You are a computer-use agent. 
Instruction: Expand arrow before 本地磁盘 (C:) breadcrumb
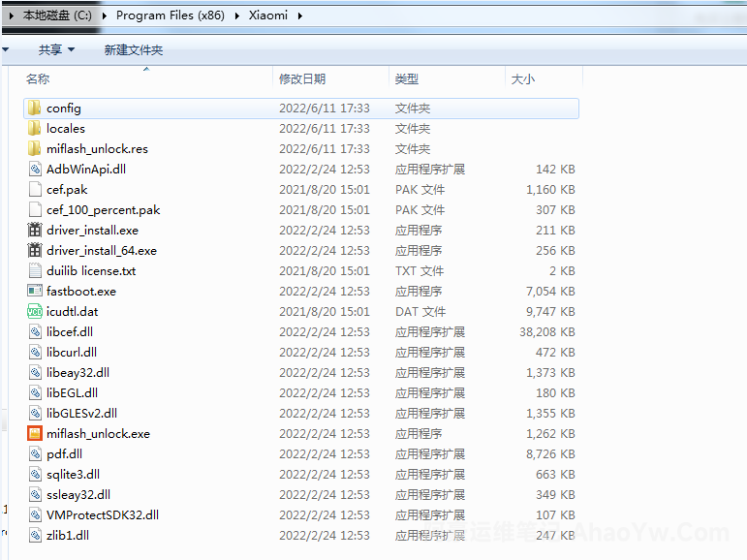tap(12, 16)
